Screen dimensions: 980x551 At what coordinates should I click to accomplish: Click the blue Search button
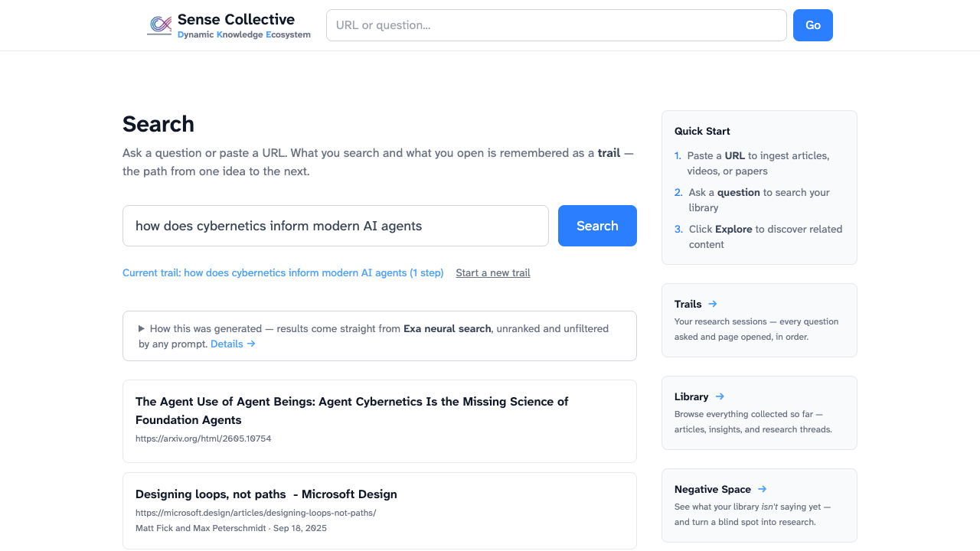point(597,226)
